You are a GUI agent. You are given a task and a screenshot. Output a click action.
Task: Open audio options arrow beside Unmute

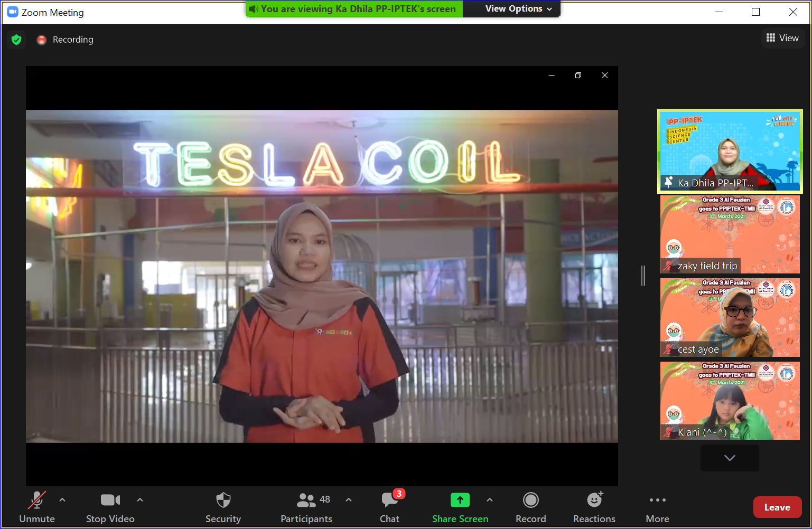click(x=62, y=499)
